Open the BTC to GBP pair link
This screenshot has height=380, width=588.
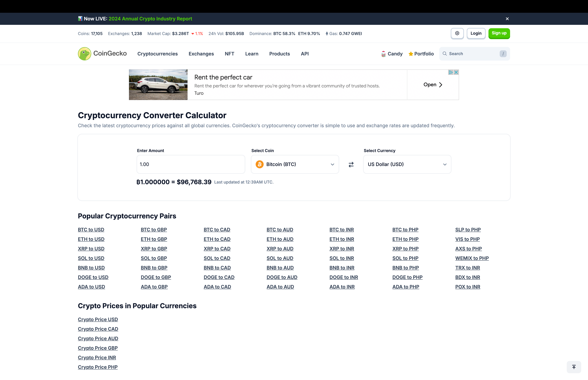[x=154, y=230]
